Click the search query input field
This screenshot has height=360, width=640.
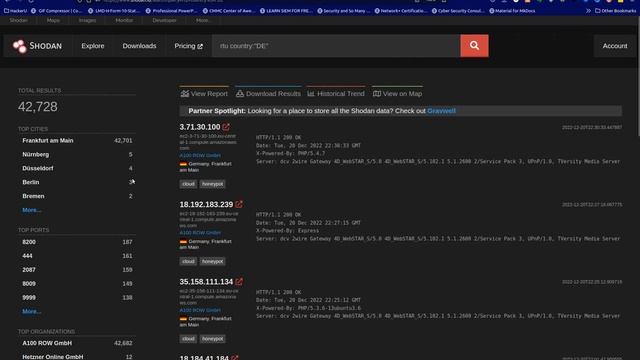click(x=336, y=46)
